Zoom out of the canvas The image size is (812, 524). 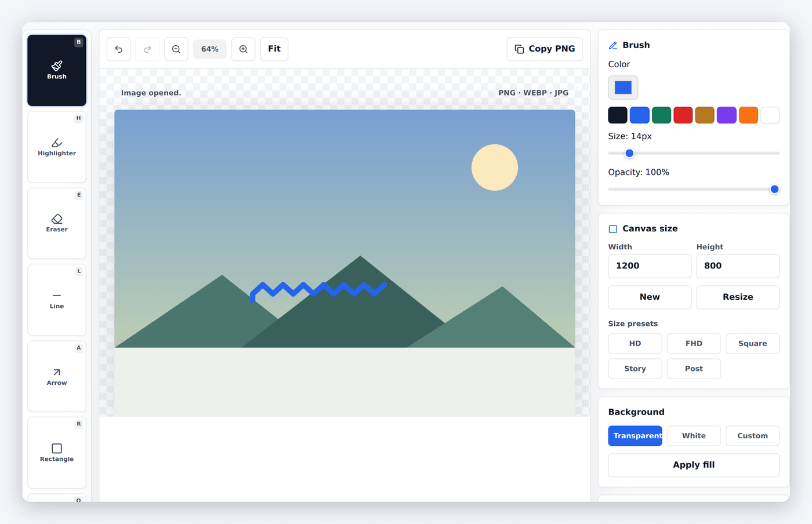coord(176,49)
